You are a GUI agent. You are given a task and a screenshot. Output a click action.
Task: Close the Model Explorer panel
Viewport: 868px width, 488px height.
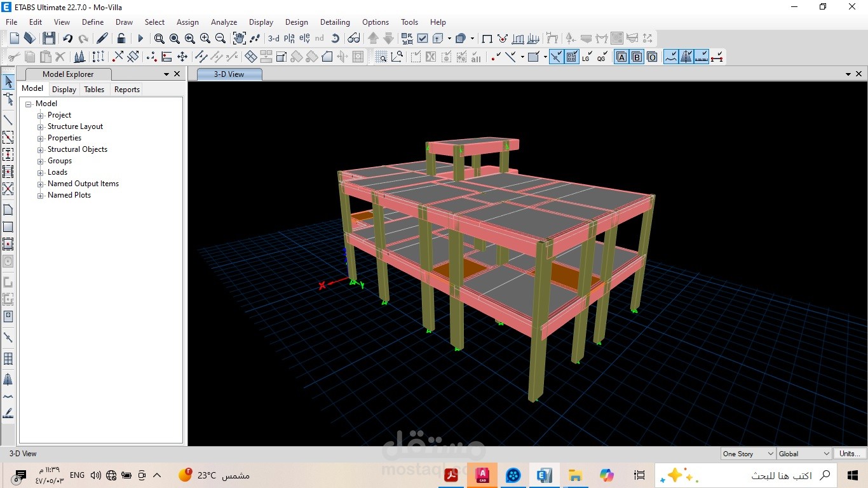pos(177,74)
